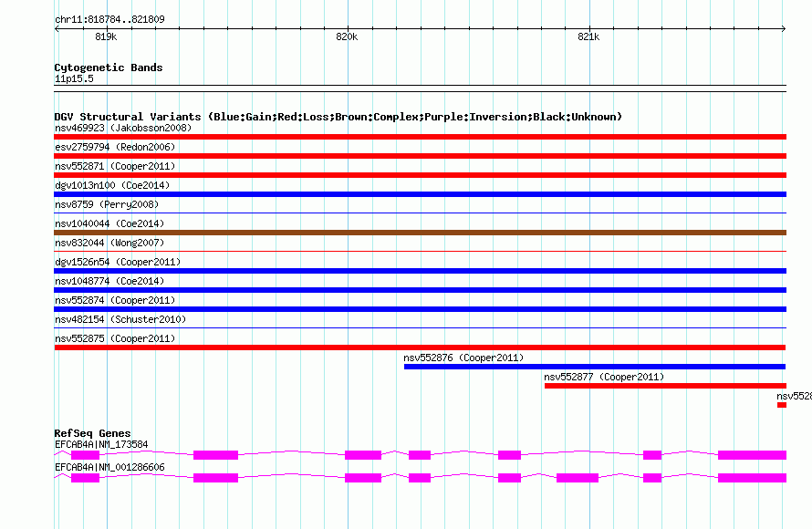Click the first exon of NM_173584
The width and height of the screenshot is (812, 529).
(x=85, y=455)
